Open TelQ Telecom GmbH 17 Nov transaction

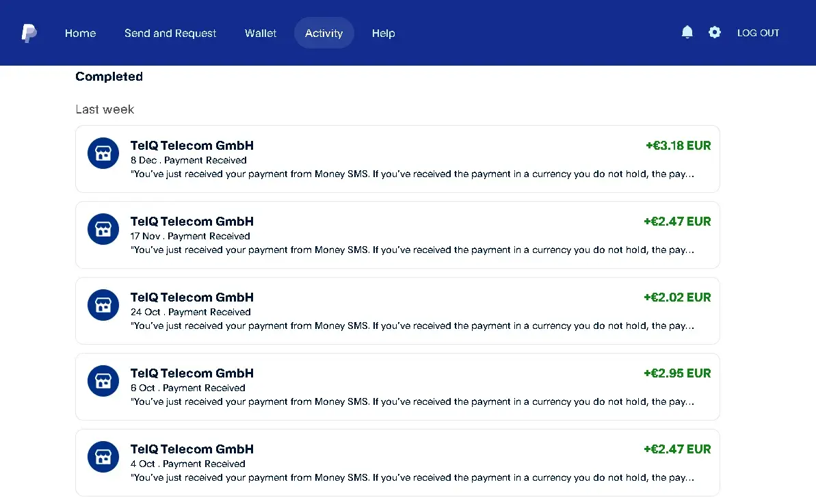pyautogui.click(x=397, y=235)
